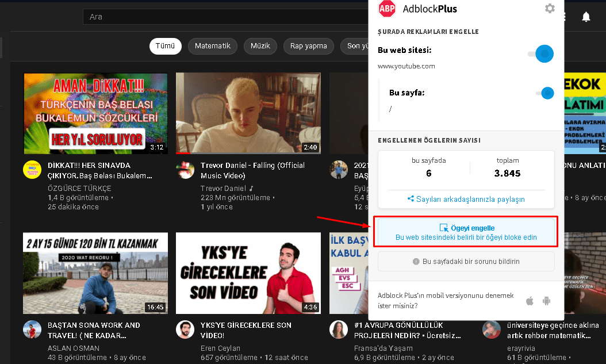
Task: Click 'Sayıları arkadaşlarınızla paylaşın' link
Action: pyautogui.click(x=466, y=199)
